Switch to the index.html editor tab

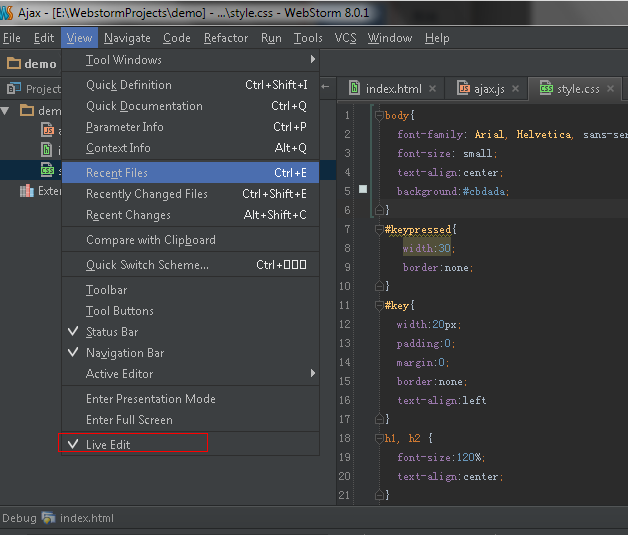pyautogui.click(x=393, y=88)
